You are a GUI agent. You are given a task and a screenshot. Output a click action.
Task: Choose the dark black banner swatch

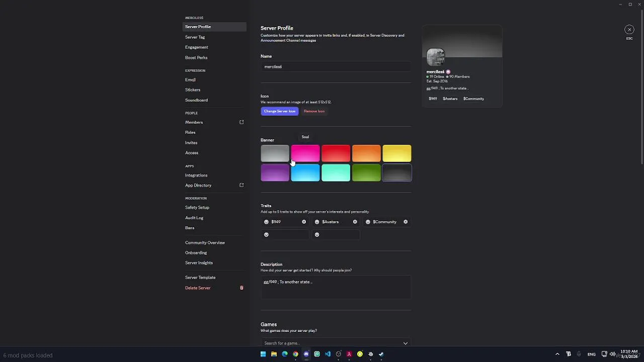(x=397, y=173)
